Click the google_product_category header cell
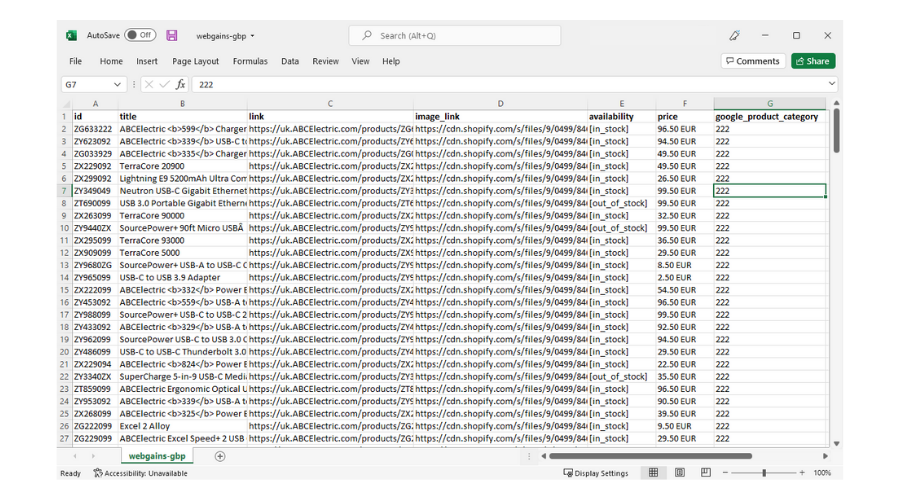The width and height of the screenshot is (900, 500). (x=770, y=117)
